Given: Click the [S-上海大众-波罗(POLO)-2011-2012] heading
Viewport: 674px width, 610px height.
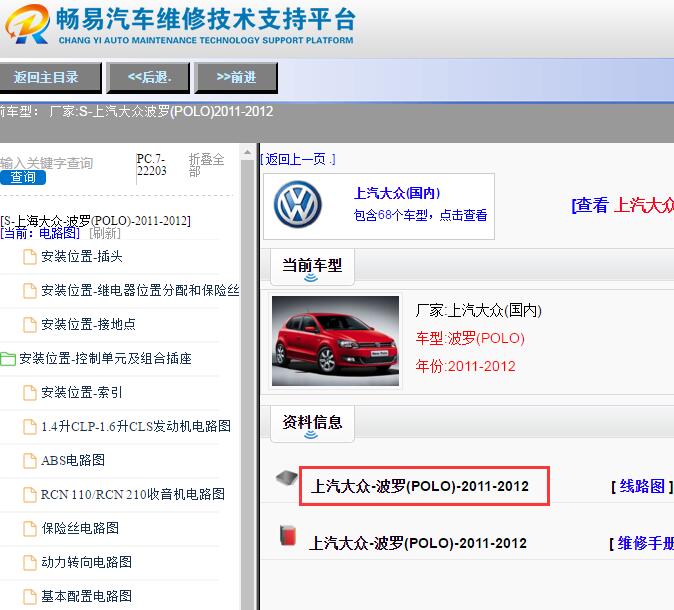Looking at the screenshot, I should 95,221.
